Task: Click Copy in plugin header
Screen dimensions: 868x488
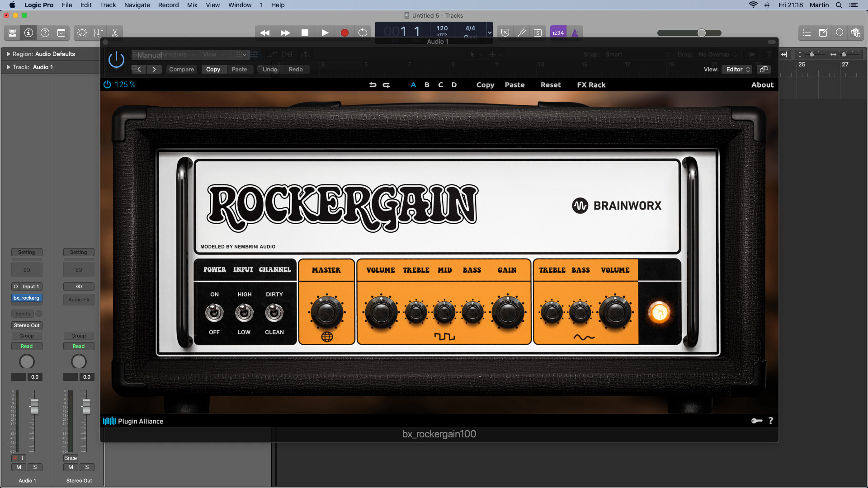Action: pos(213,69)
